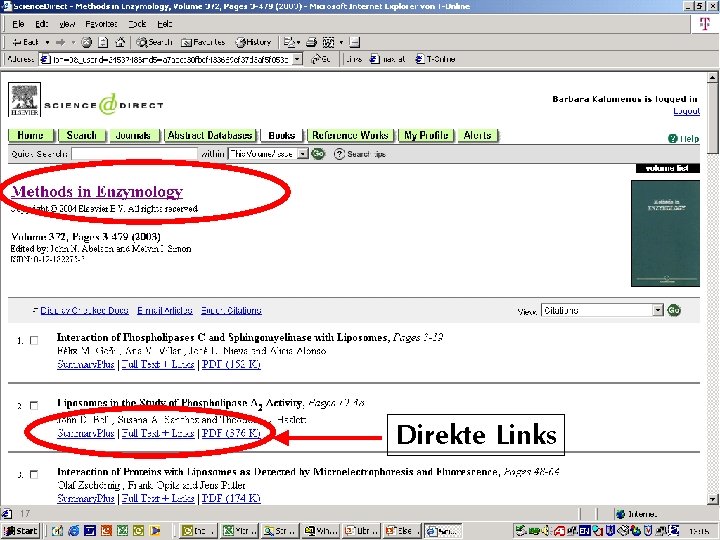Open Search tips question mark icon
This screenshot has height=540, width=720.
point(339,154)
